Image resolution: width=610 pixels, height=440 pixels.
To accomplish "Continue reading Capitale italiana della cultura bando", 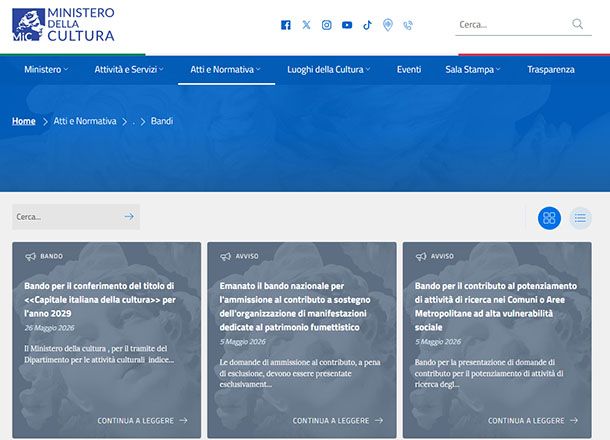I will click(142, 421).
